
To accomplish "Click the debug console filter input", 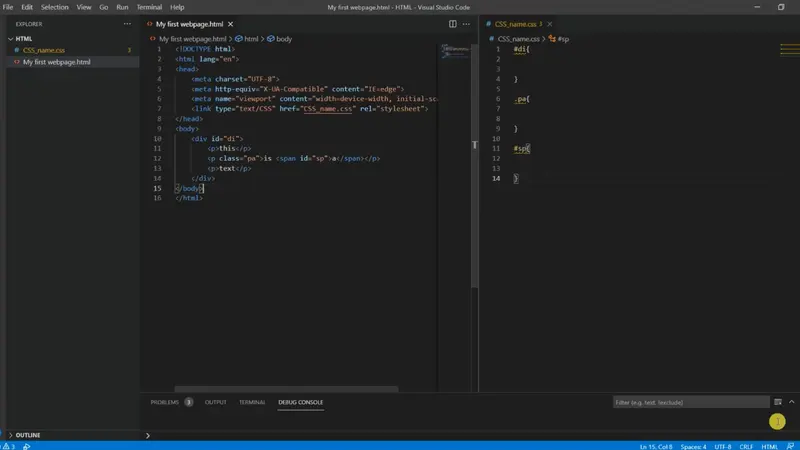I will [x=691, y=402].
